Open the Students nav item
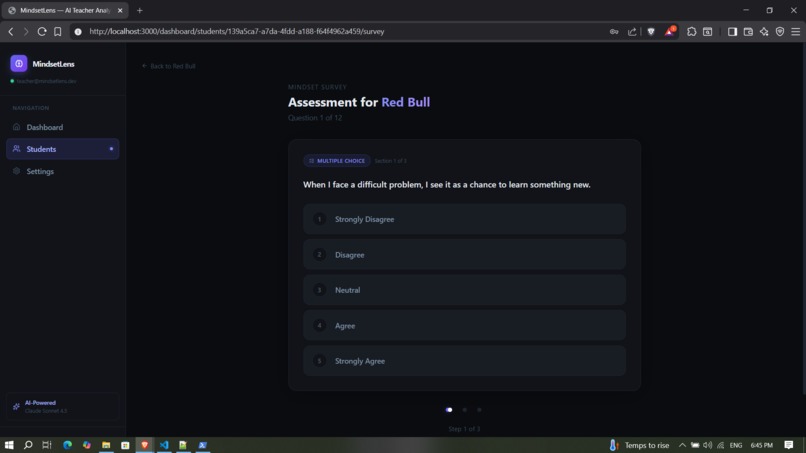 point(62,149)
